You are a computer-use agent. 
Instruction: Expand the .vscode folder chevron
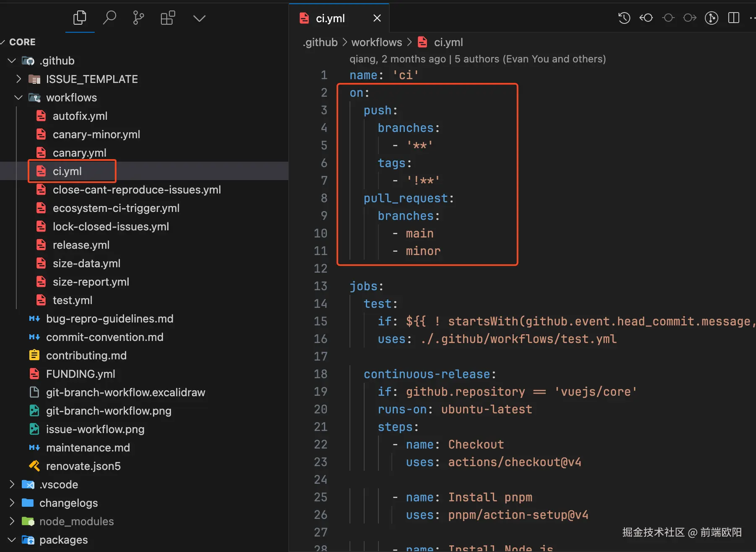[12, 485]
